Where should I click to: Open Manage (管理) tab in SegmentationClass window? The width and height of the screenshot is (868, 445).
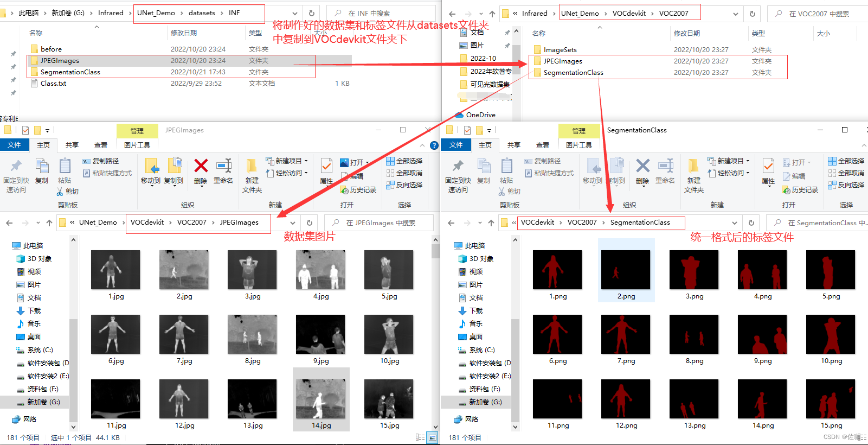(579, 131)
